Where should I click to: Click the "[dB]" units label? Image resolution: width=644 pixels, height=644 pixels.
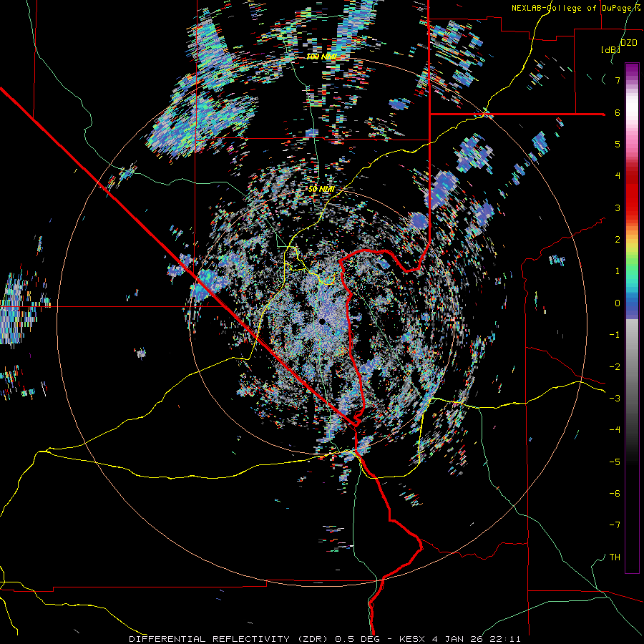tap(610, 49)
